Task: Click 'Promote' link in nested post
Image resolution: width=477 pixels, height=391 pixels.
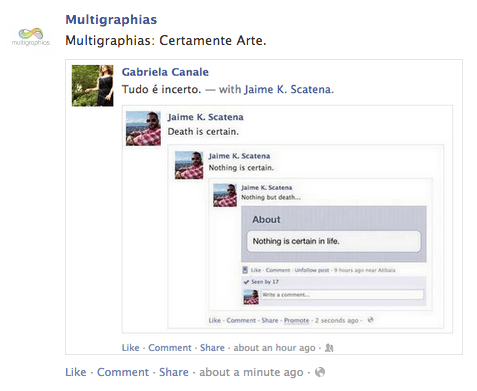Action: click(296, 320)
